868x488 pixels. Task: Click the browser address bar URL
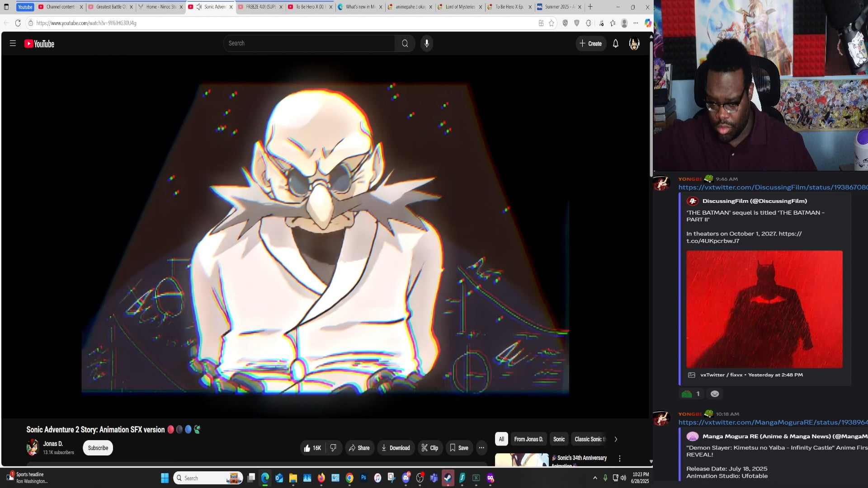86,23
